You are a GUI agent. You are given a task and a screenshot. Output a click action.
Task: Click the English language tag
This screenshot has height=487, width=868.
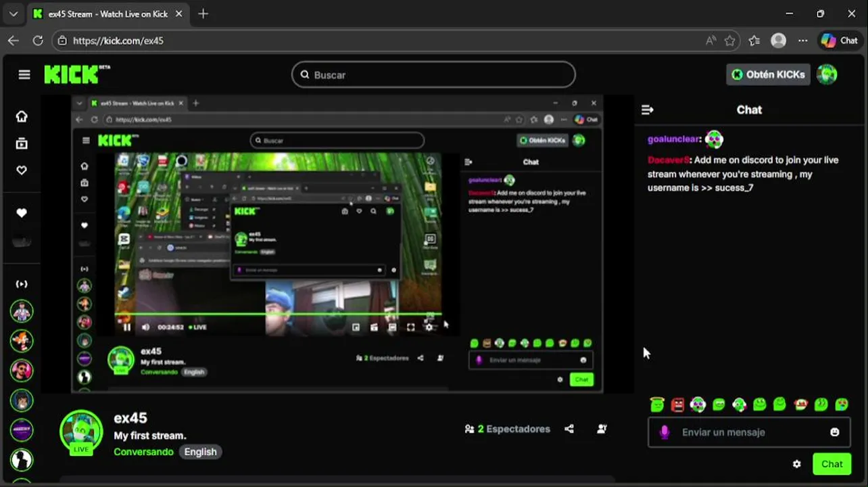[201, 452]
